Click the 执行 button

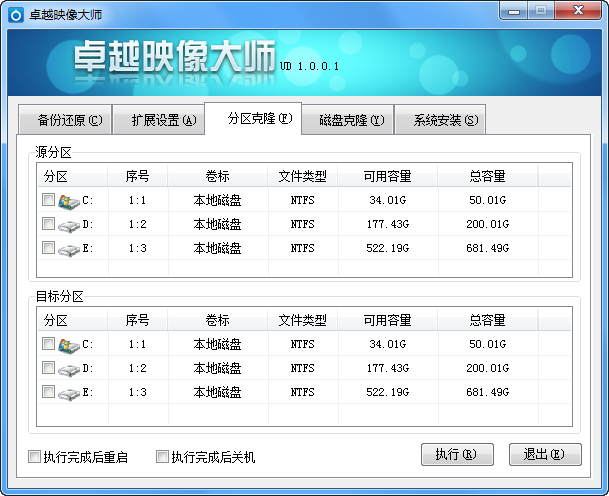(457, 454)
